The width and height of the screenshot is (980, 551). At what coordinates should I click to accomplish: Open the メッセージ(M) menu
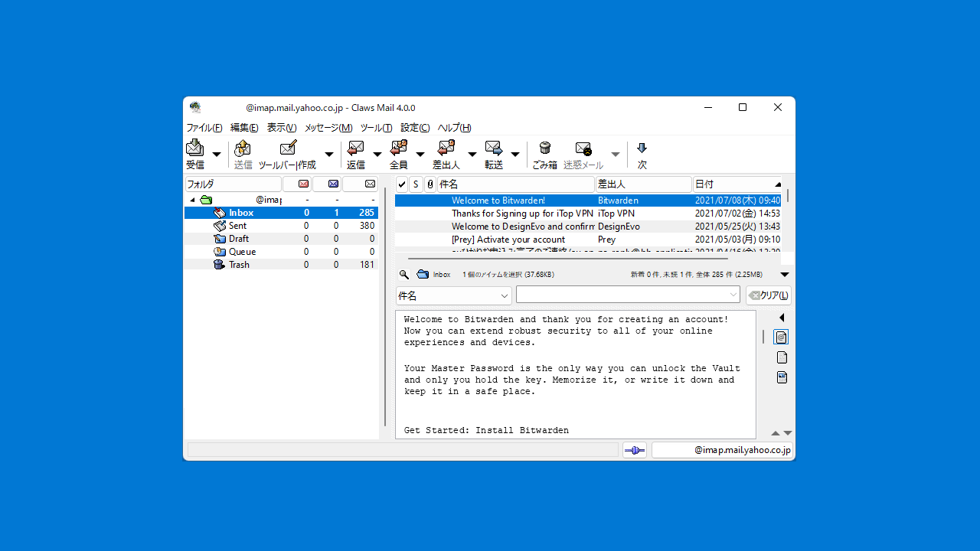pyautogui.click(x=328, y=128)
